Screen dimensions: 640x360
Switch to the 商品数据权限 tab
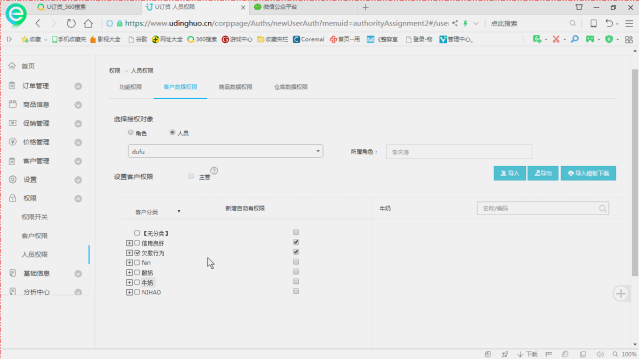click(x=236, y=87)
